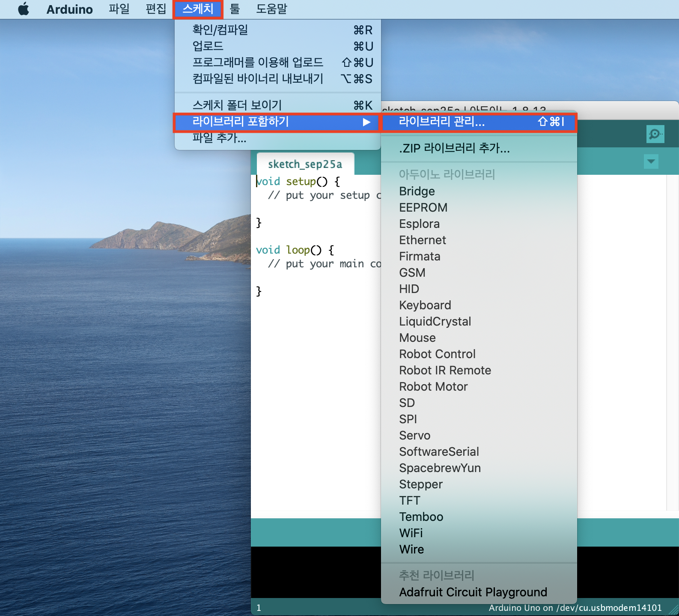The height and width of the screenshot is (616, 679).
Task: Open the tab options dropdown arrow
Action: (651, 161)
